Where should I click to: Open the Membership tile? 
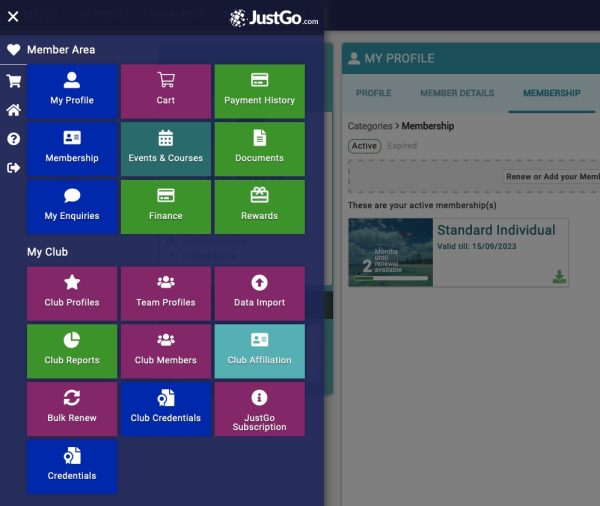coord(72,149)
